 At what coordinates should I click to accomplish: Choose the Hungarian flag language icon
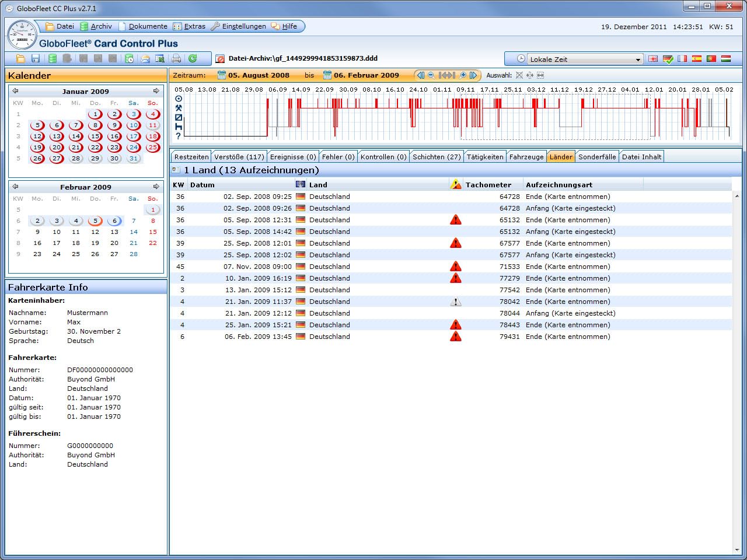(x=726, y=59)
